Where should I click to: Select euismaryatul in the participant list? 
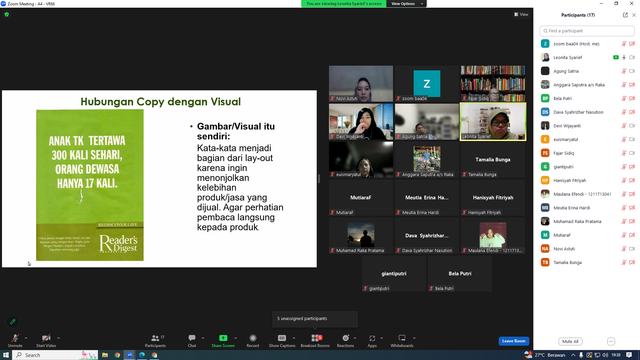[x=587, y=140]
